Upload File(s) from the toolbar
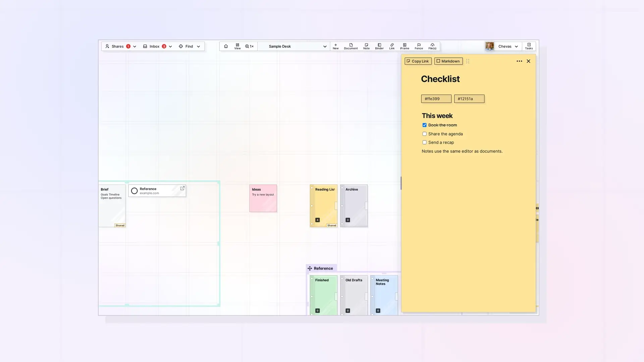Screen dimensions: 644x362 [432, 46]
